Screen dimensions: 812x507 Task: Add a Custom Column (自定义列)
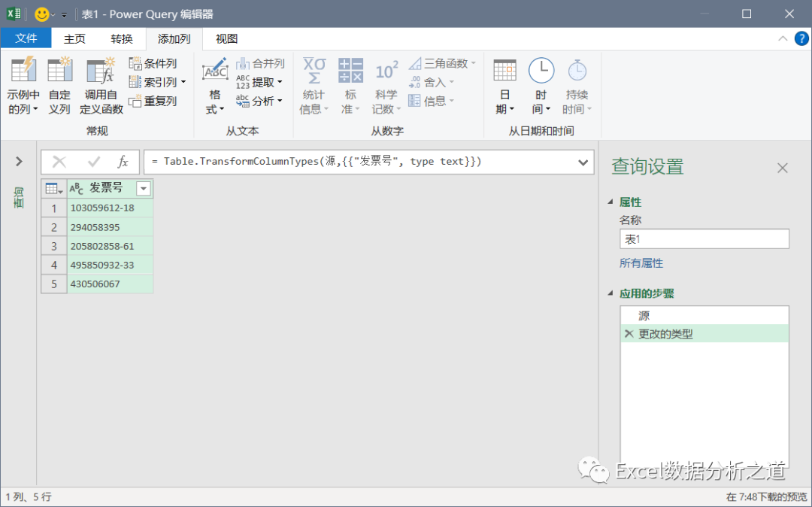(59, 86)
